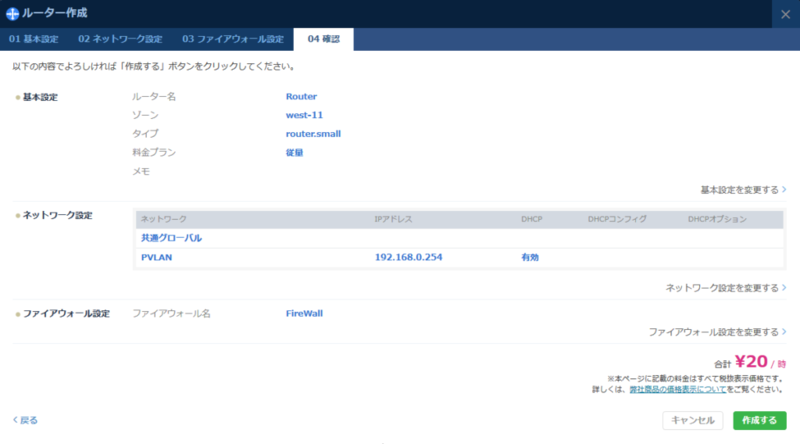Select the 04 確認 tab
Image resolution: width=800 pixels, height=444 pixels.
coord(323,40)
